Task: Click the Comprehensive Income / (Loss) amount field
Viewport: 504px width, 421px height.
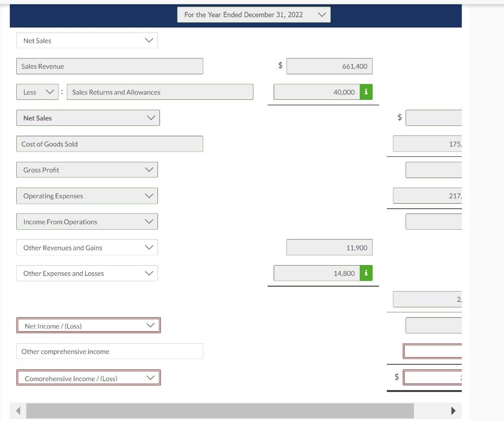Action: tap(432, 377)
